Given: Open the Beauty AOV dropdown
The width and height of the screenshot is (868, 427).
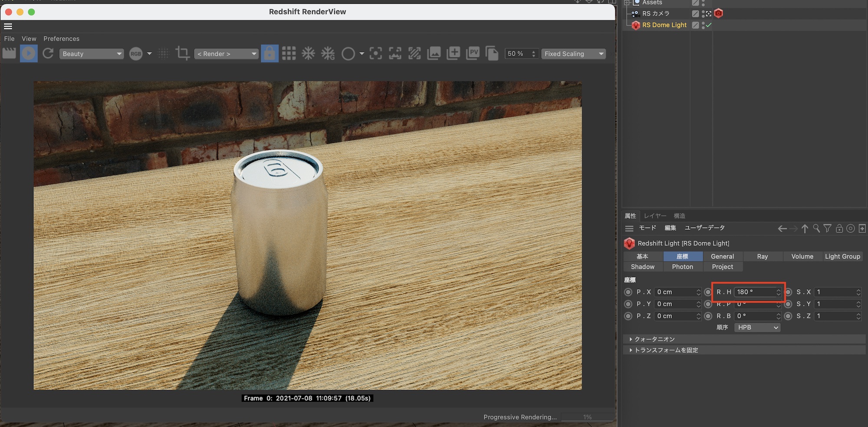Looking at the screenshot, I should pyautogui.click(x=92, y=54).
